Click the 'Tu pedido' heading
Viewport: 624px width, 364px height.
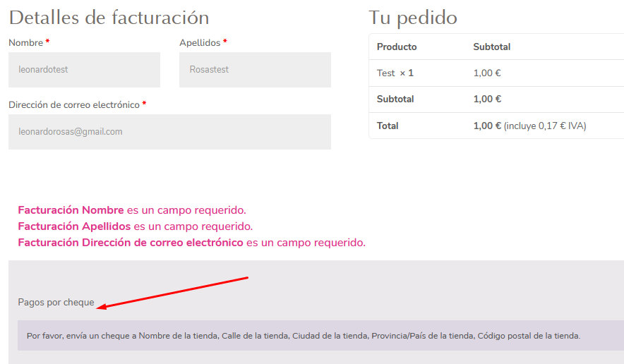tap(413, 18)
